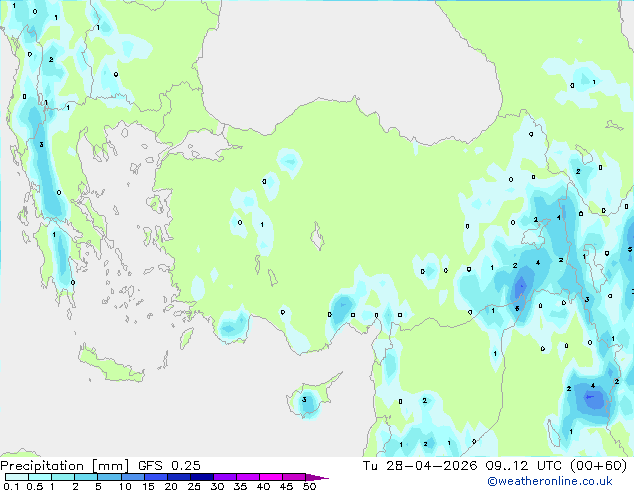Click the '25' legend scale number

tap(194, 486)
